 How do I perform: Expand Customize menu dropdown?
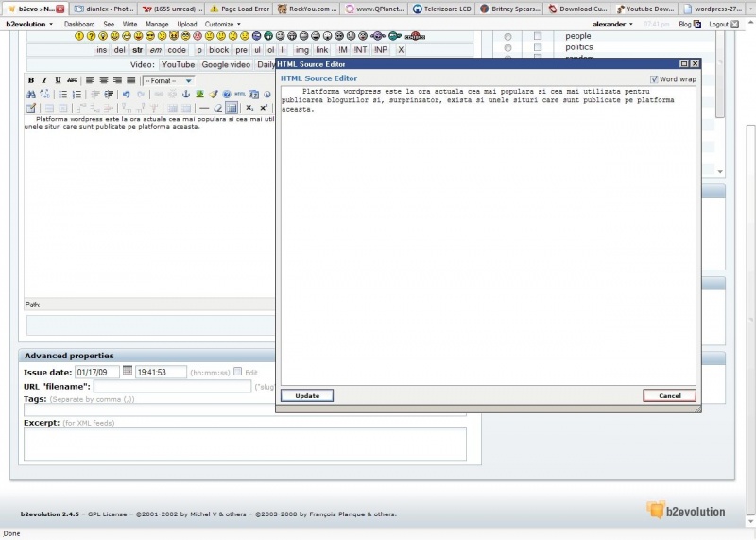(222, 24)
